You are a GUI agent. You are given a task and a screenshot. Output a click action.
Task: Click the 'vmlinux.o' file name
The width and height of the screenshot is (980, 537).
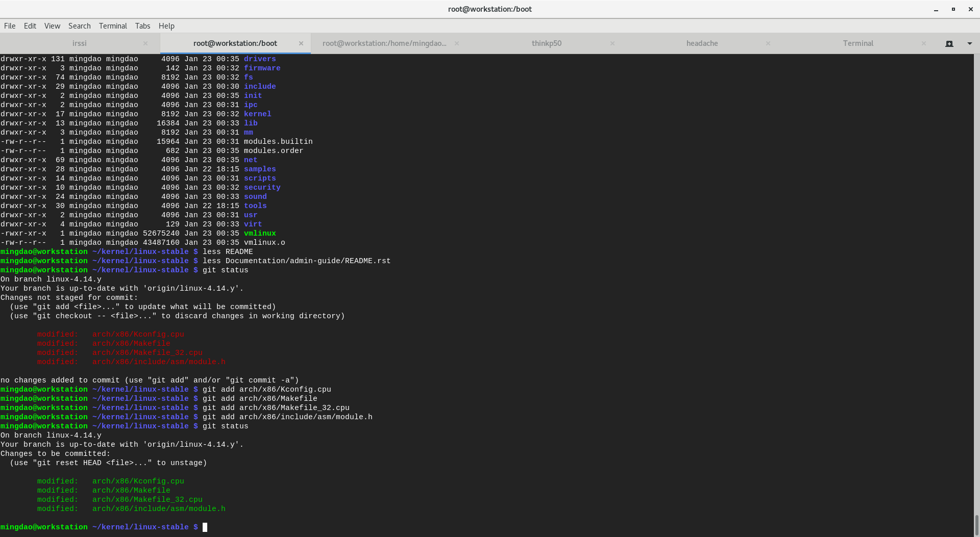(264, 243)
